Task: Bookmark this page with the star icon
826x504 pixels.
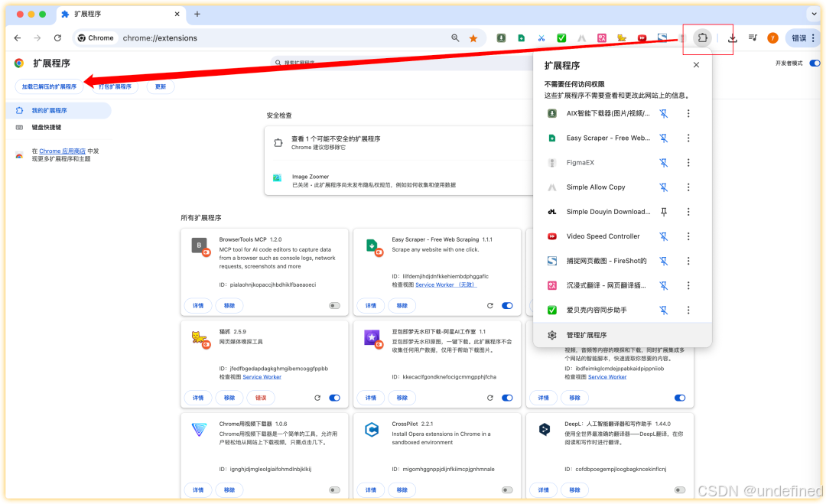Action: 473,38
